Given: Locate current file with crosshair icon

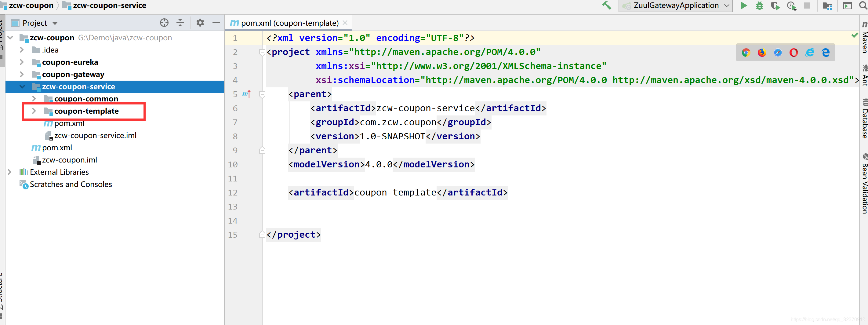Looking at the screenshot, I should click(x=164, y=23).
